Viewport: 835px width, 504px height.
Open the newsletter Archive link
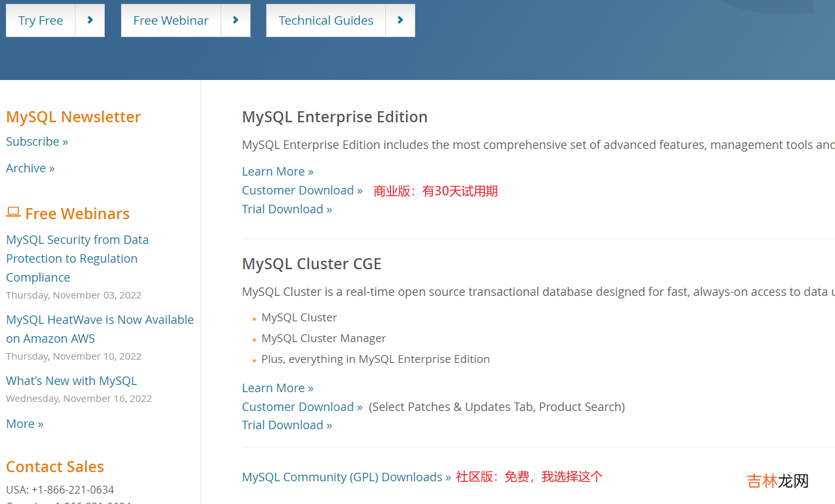[31, 168]
